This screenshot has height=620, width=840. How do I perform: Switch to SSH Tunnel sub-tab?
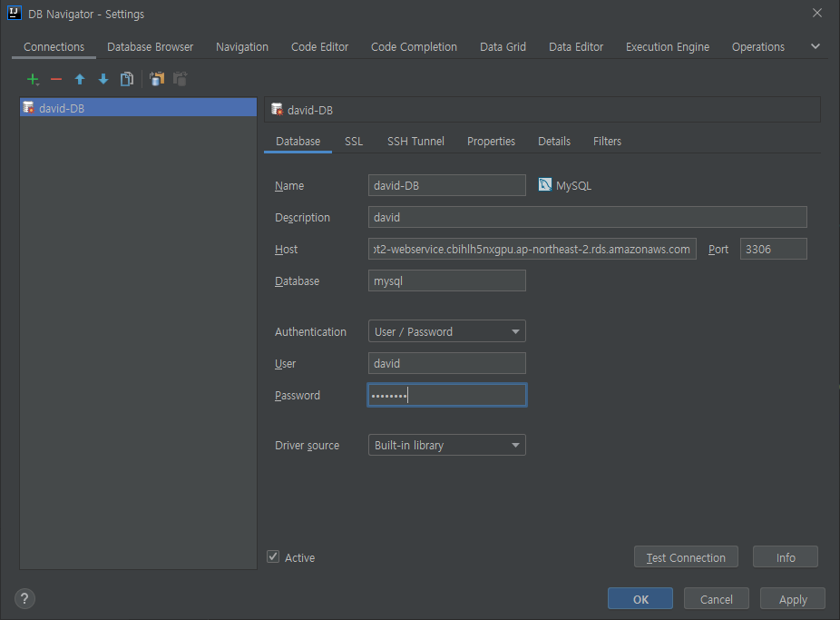415,141
